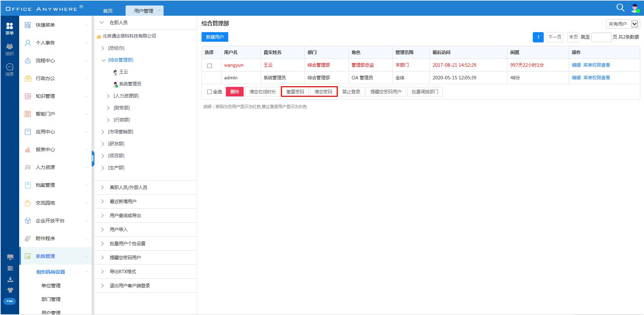The height and width of the screenshot is (315, 644).
Task: Click the 菜单 grid icon
Action: pos(10,28)
